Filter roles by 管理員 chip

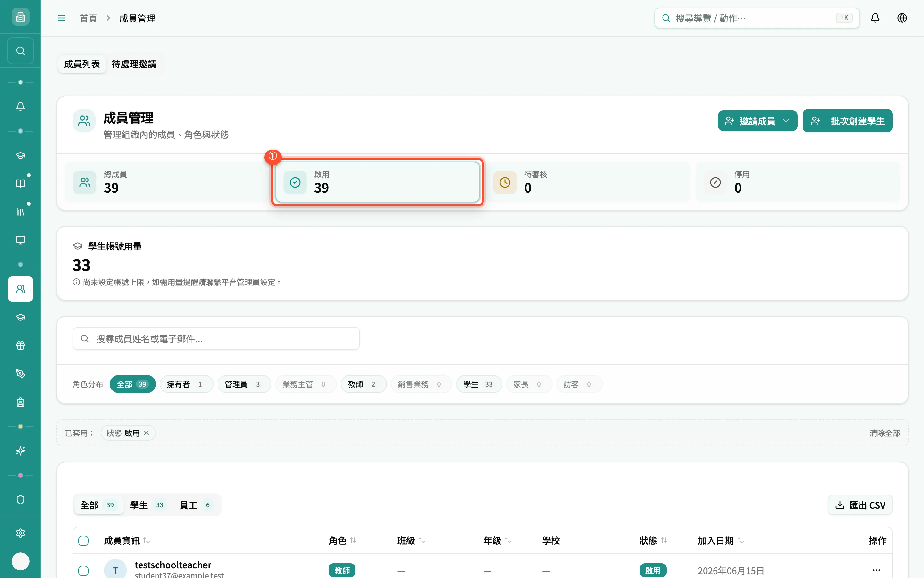[244, 384]
